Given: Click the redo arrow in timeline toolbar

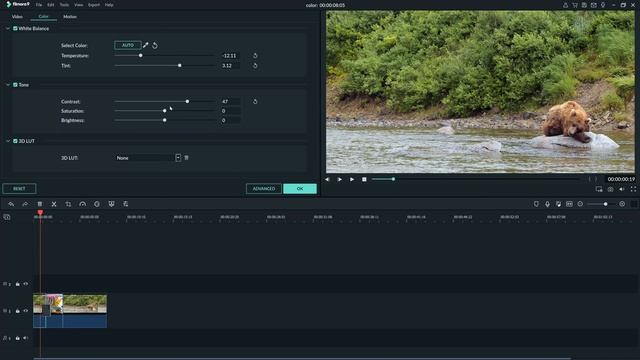Looking at the screenshot, I should (25, 204).
